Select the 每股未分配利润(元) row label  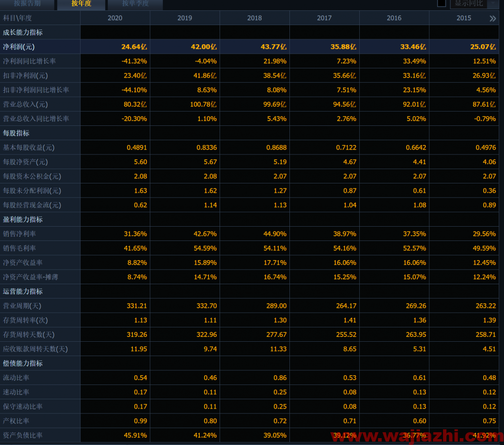pos(32,191)
